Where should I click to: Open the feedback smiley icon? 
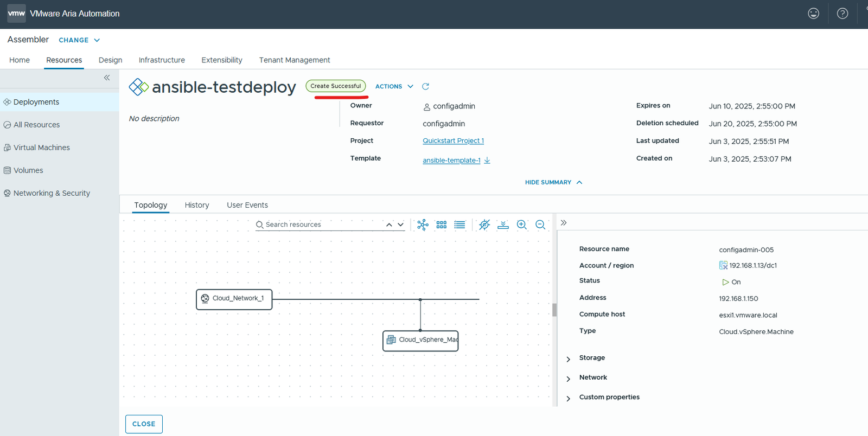click(x=813, y=14)
